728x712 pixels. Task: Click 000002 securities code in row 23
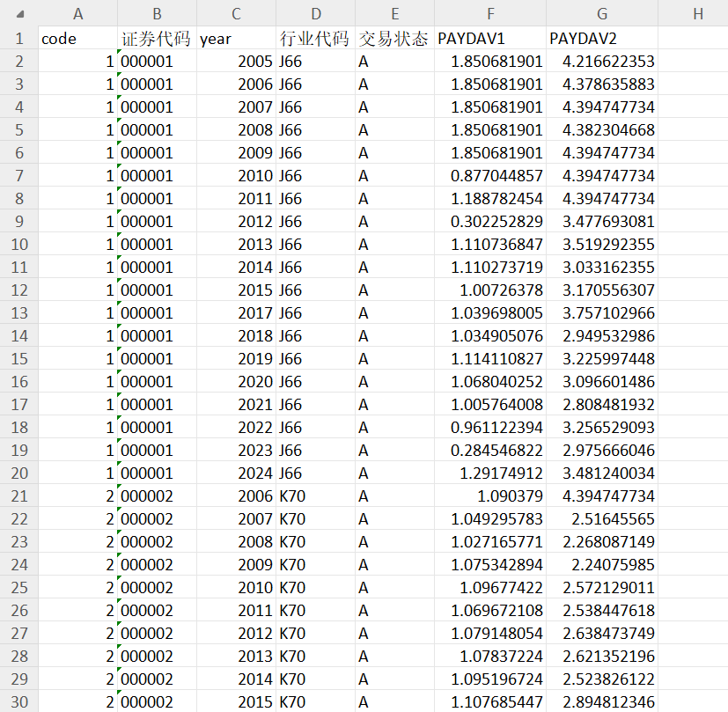coord(157,541)
